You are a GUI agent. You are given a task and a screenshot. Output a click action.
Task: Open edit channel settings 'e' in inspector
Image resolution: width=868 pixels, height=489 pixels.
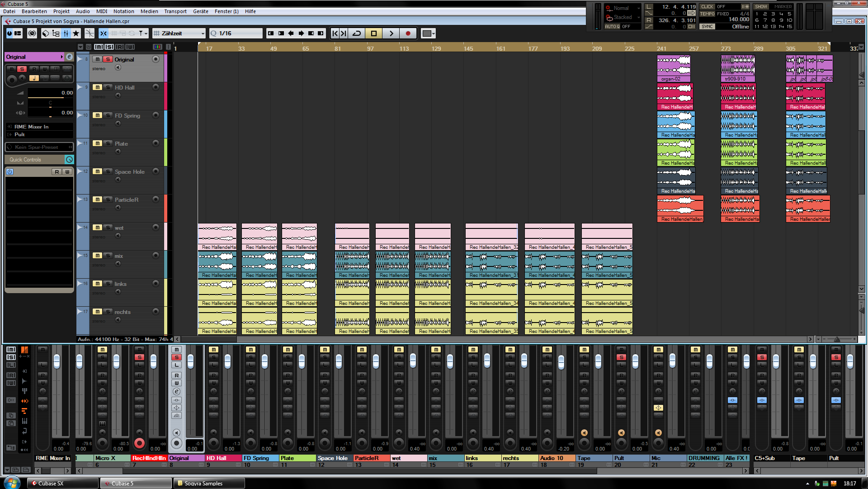69,57
